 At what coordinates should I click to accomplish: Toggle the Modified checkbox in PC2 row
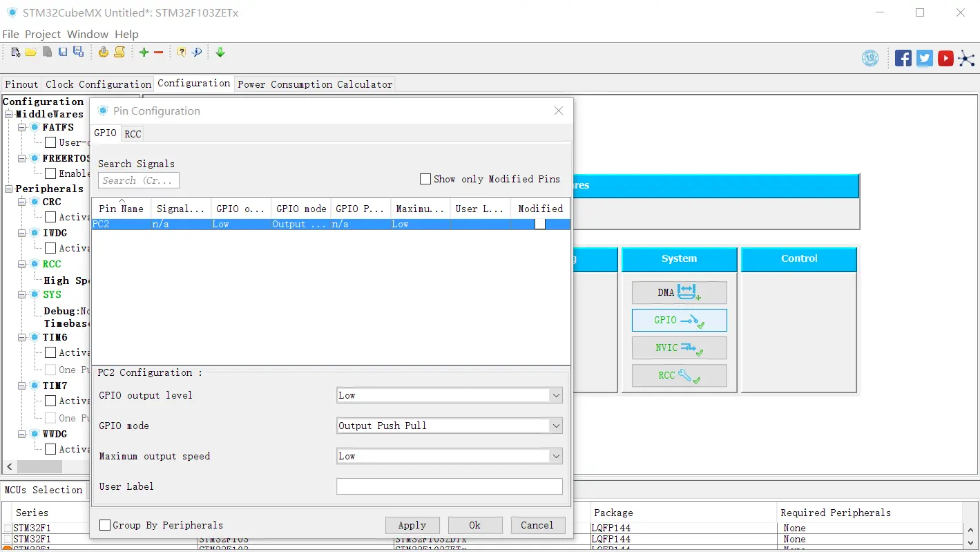point(540,224)
